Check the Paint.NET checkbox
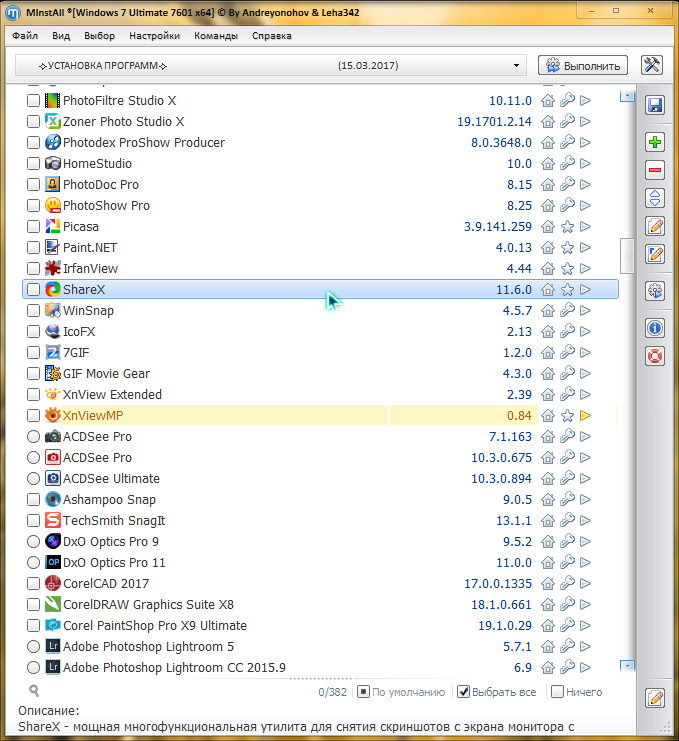This screenshot has width=679, height=741. [x=33, y=247]
